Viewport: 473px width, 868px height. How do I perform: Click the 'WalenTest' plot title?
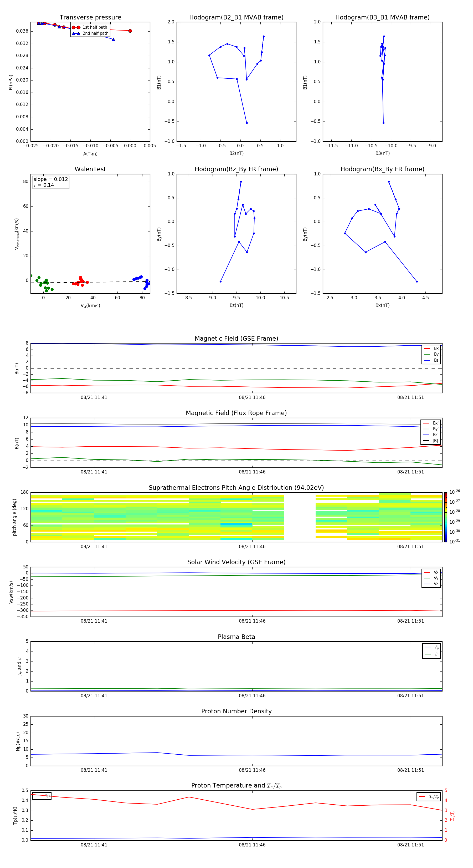(x=90, y=169)
